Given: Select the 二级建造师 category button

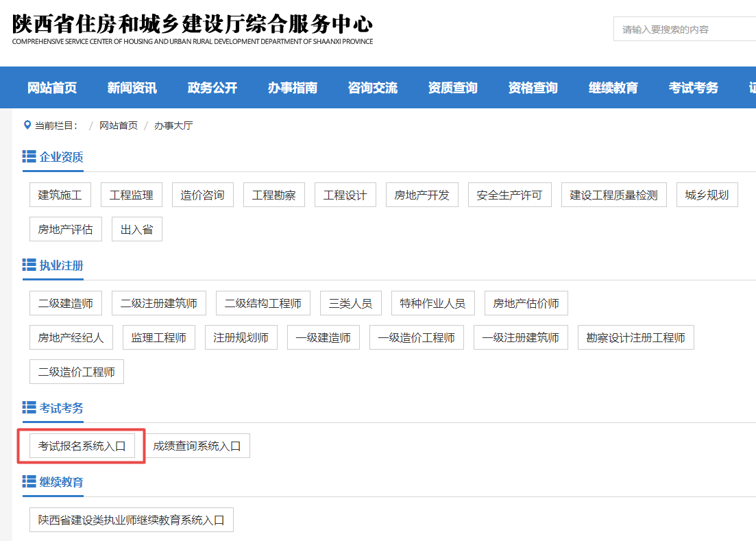Looking at the screenshot, I should (65, 302).
